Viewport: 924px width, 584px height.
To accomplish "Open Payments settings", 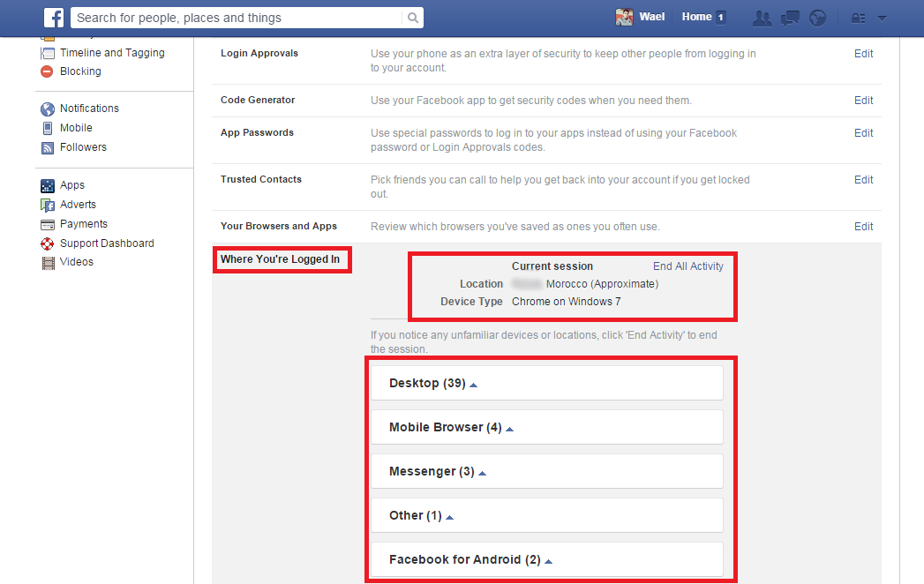I will (84, 224).
